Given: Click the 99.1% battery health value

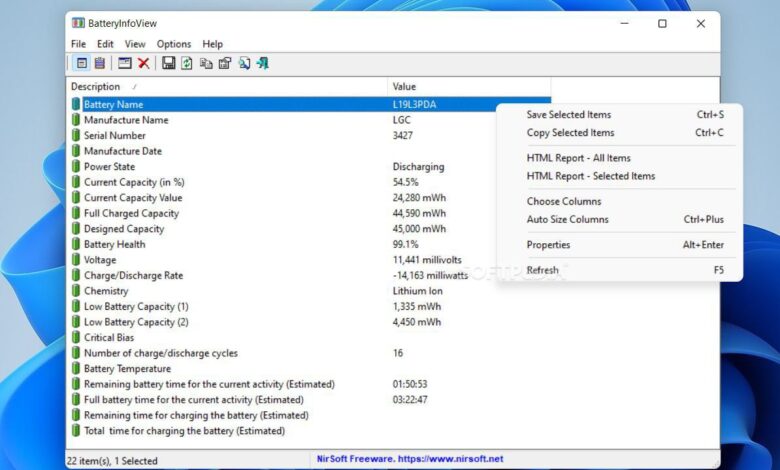Looking at the screenshot, I should (x=405, y=244).
